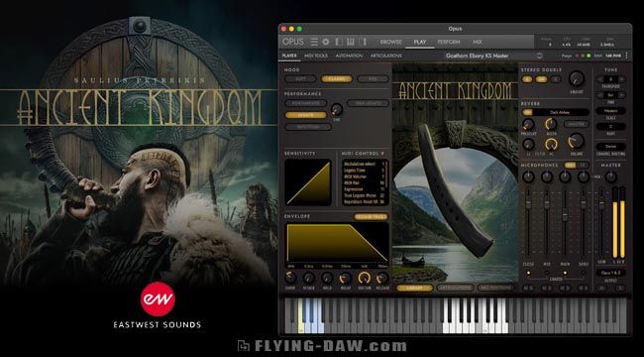644x357 pixels.
Task: Toggle Release Trails in Envelope section
Action: (x=371, y=217)
